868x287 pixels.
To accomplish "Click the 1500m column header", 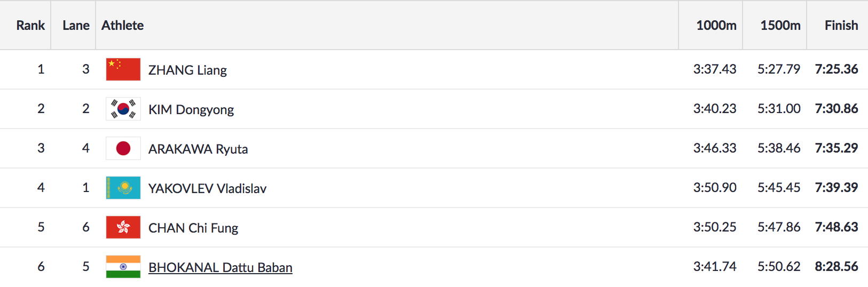I will (780, 25).
